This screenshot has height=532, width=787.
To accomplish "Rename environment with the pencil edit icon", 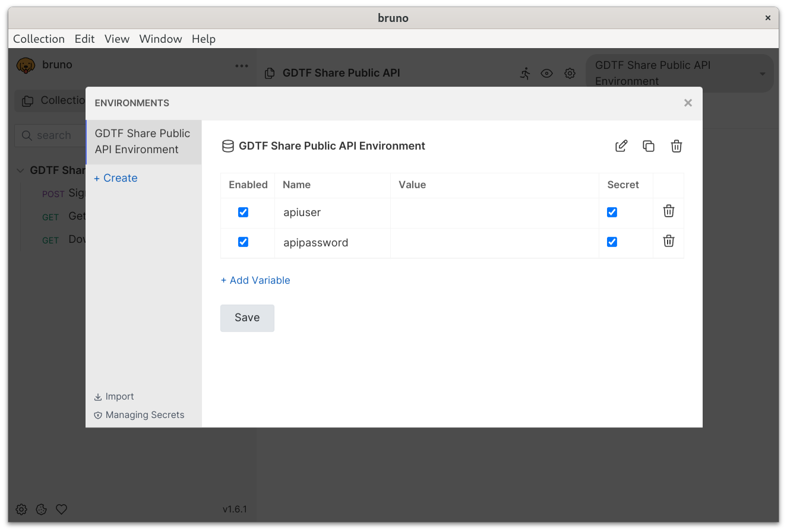I will (621, 146).
